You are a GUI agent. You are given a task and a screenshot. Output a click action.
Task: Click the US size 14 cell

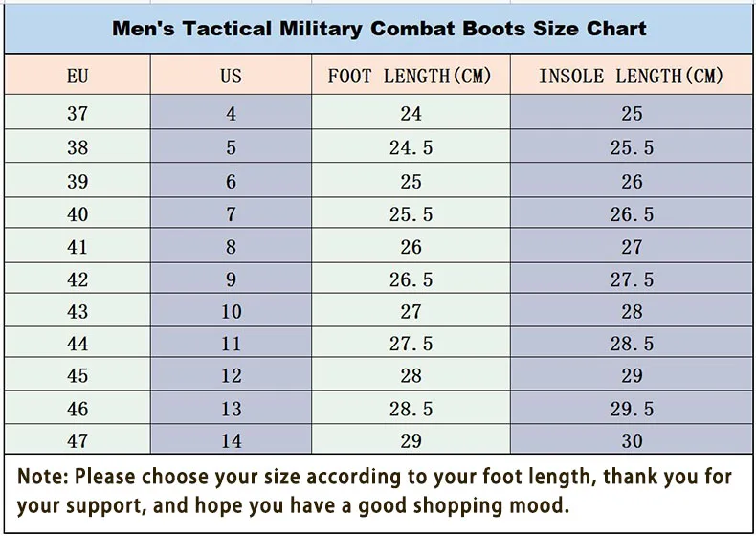231,441
